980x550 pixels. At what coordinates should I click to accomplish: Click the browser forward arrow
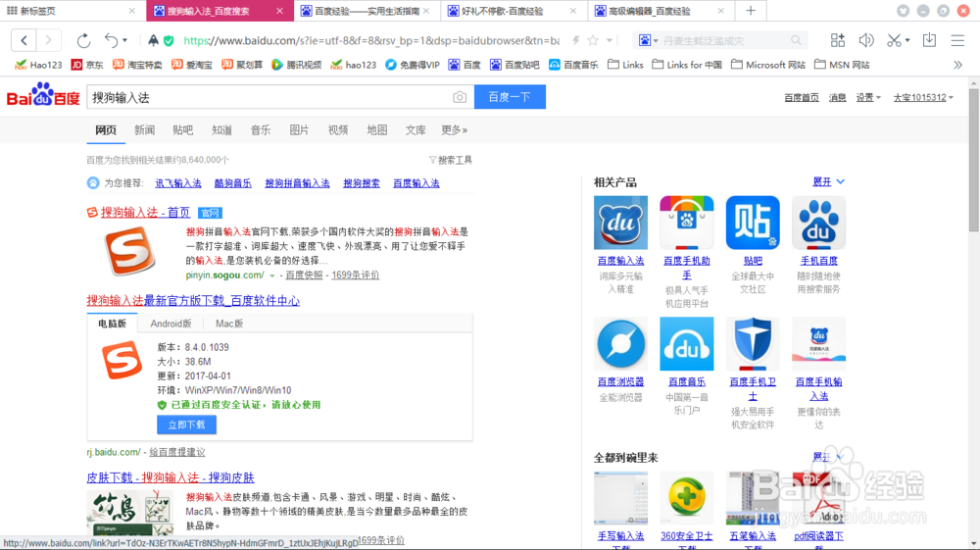[48, 40]
